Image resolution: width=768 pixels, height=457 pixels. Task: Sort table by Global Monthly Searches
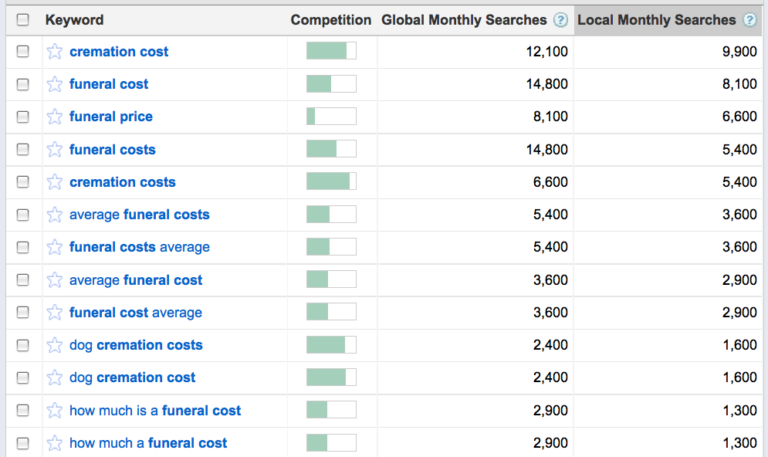tap(463, 20)
